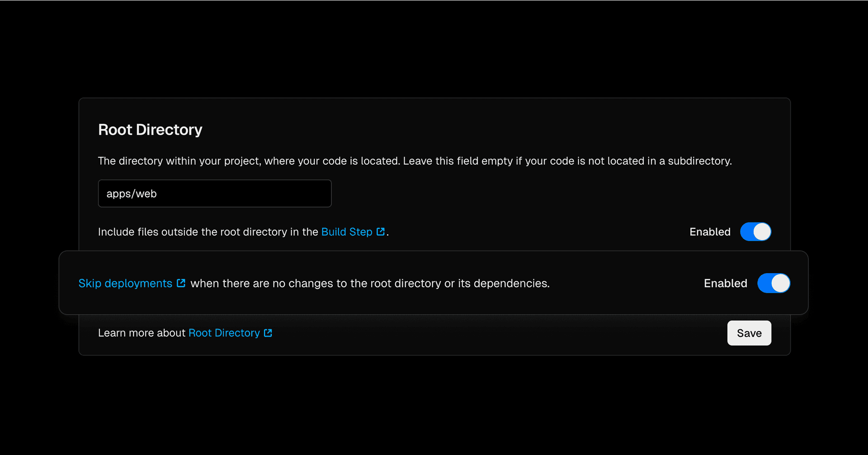Click the Enabled label beside Build Step toggle
The width and height of the screenshot is (868, 455).
click(710, 232)
